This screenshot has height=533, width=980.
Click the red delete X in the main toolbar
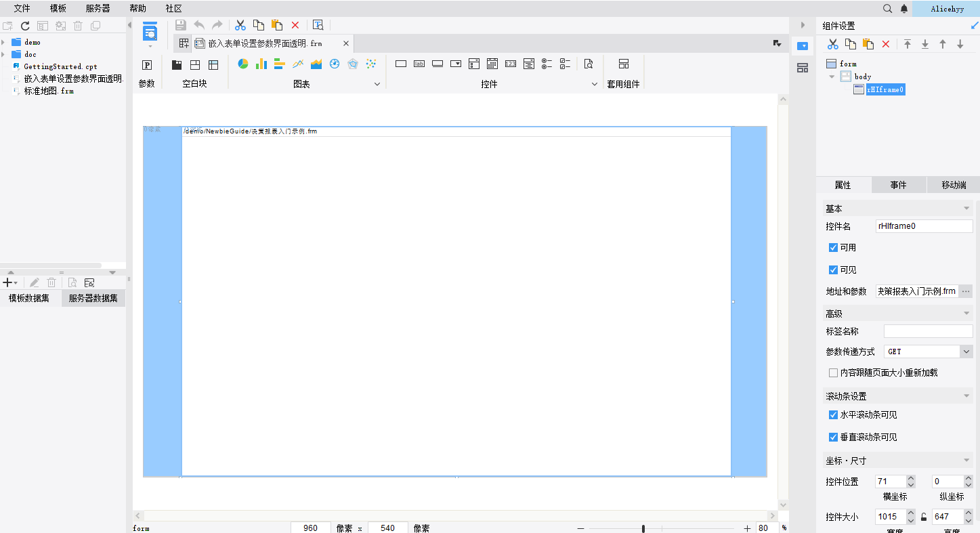[x=295, y=25]
